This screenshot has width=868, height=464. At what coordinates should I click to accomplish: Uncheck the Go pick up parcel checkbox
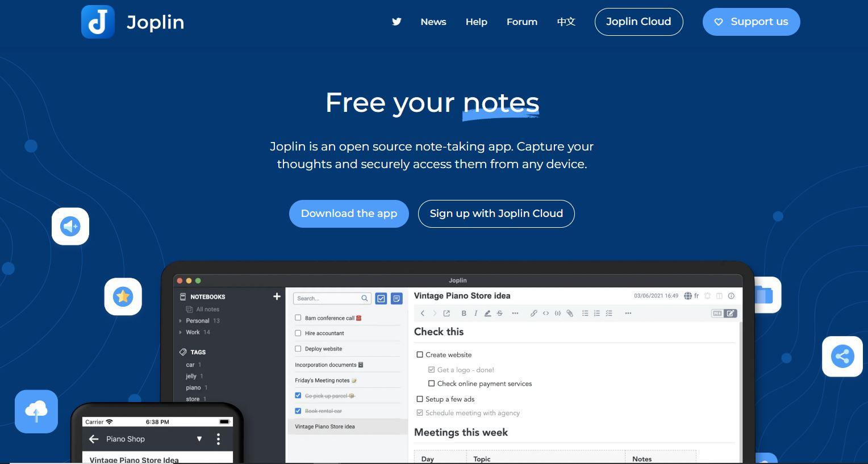298,395
